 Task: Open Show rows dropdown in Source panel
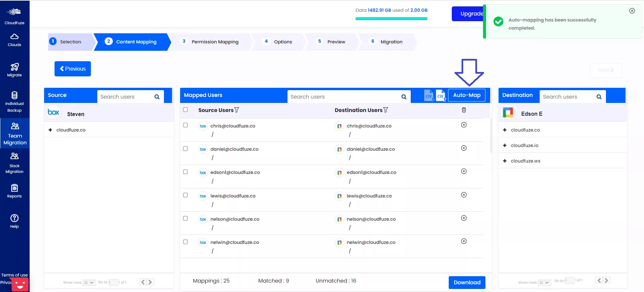click(x=89, y=283)
